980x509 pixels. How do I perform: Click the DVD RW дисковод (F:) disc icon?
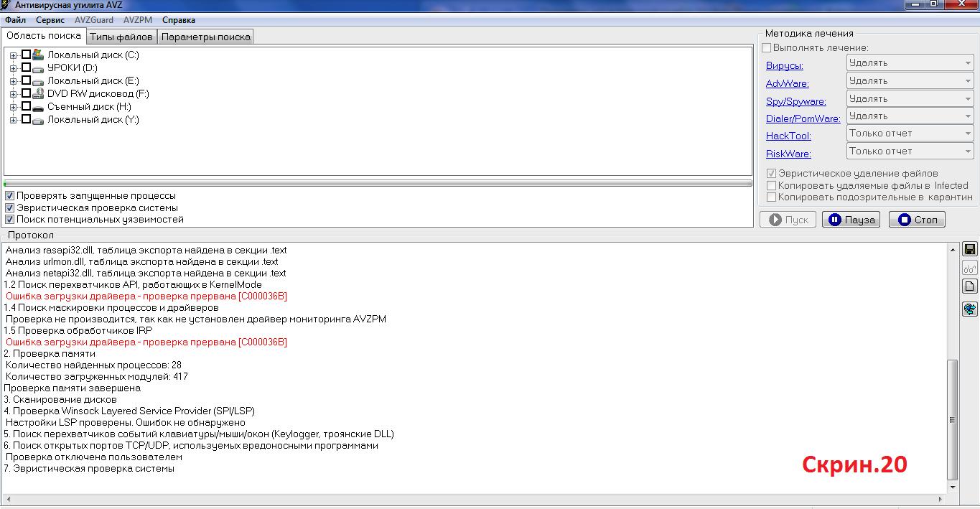[38, 93]
